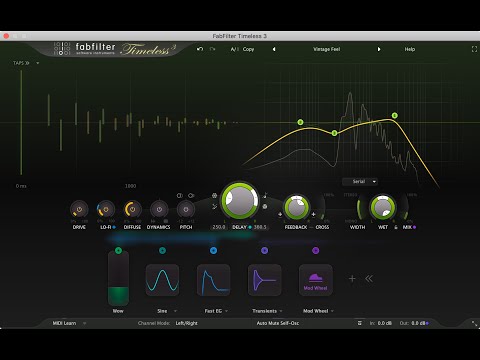The width and height of the screenshot is (480, 360).
Task: Click the blue modulation dot beside LO-FI
Action: [114, 227]
